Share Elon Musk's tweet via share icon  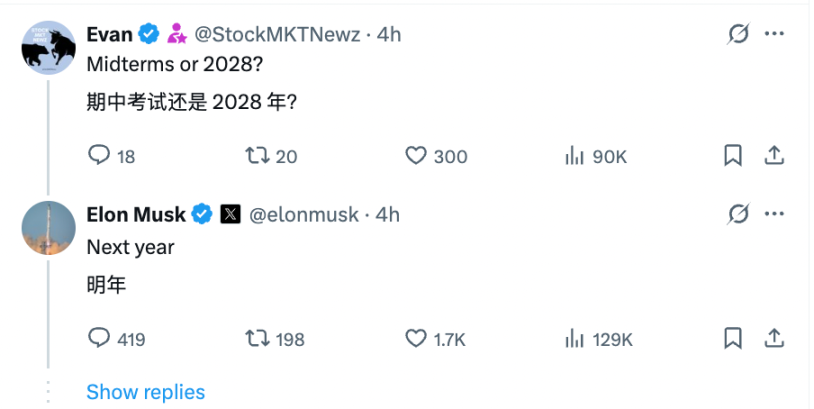point(774,338)
